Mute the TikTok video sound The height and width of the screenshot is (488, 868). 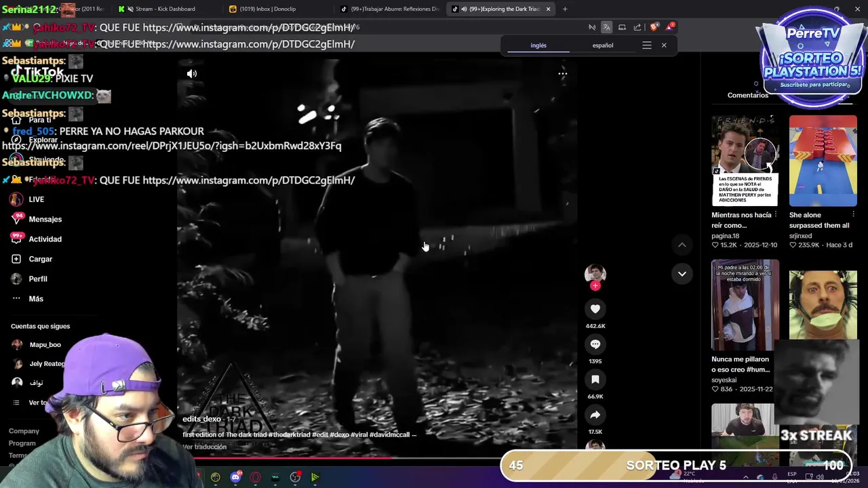click(192, 74)
